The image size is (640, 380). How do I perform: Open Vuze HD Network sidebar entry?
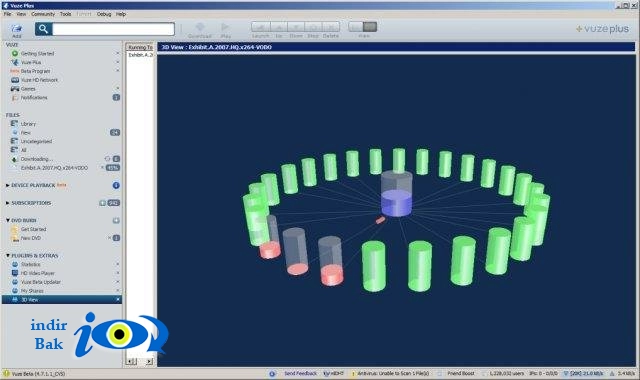pos(39,80)
